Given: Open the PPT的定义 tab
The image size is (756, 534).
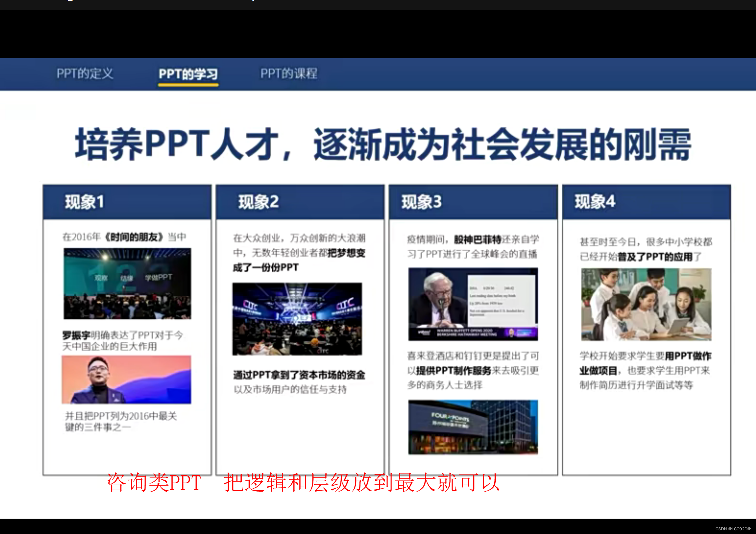Looking at the screenshot, I should 85,73.
